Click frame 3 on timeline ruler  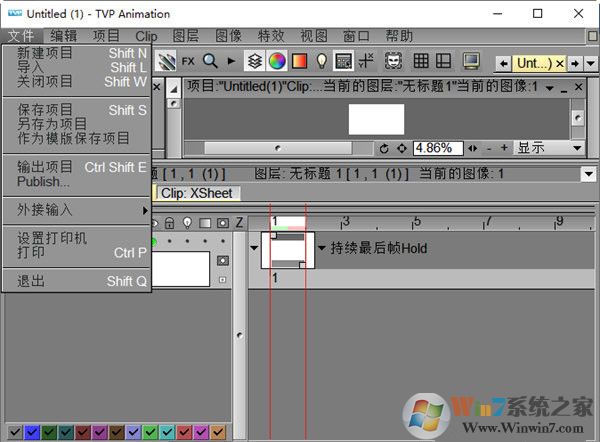(346, 221)
